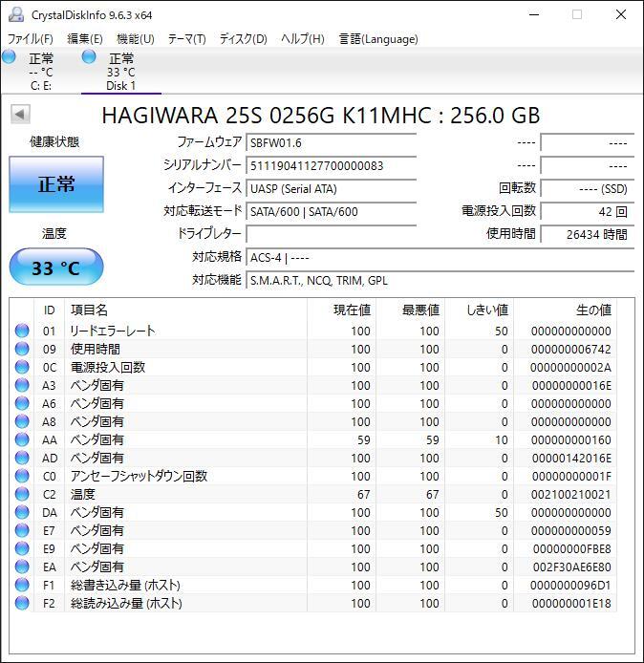
Task: Click the serial number field
Action: [x=332, y=166]
